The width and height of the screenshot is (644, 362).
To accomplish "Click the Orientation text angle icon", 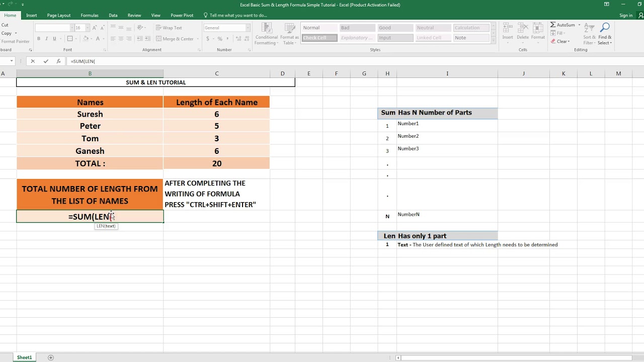I will (x=140, y=28).
